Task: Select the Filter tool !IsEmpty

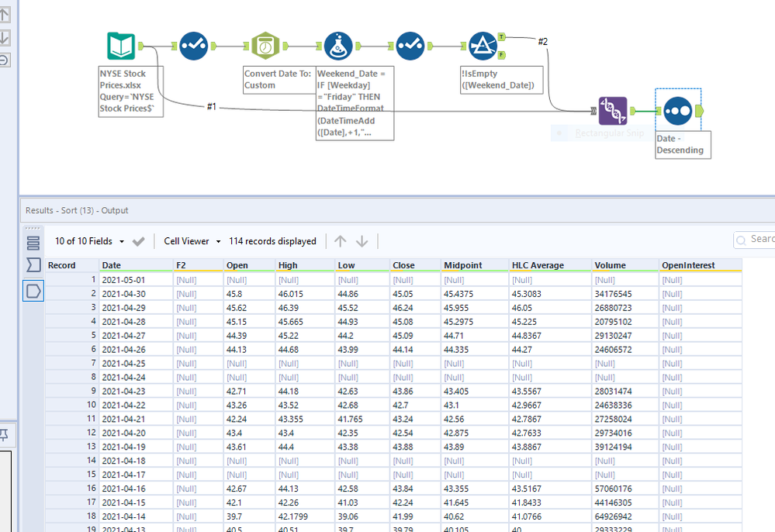Action: coord(483,46)
